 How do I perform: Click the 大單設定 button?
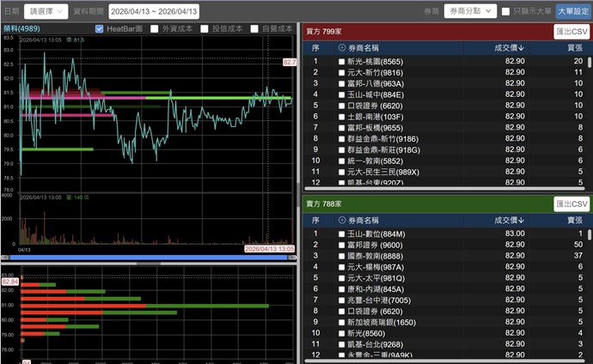pyautogui.click(x=572, y=11)
